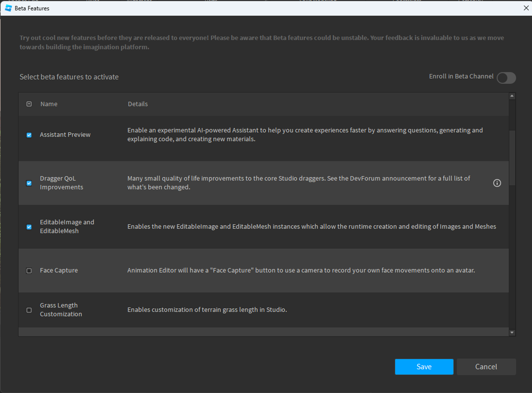The height and width of the screenshot is (393, 532).
Task: Click the Roblox Studio icon in title bar
Action: 8,8
